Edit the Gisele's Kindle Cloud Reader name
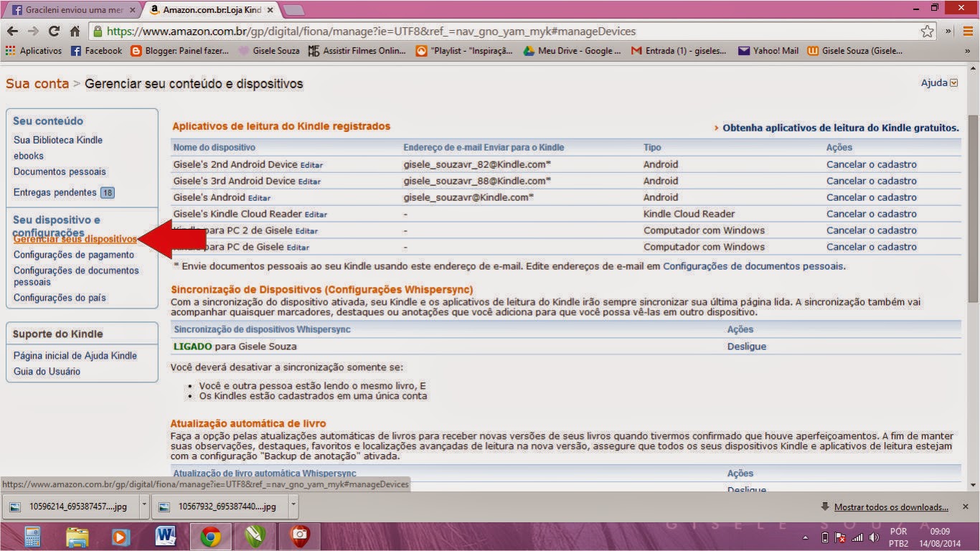980x551 pixels. pos(316,215)
